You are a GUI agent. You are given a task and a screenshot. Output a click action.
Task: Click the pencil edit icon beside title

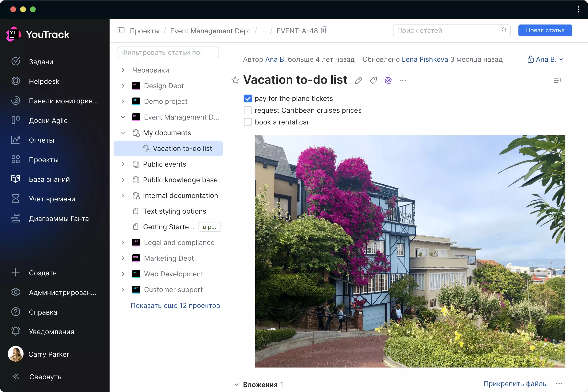[358, 80]
